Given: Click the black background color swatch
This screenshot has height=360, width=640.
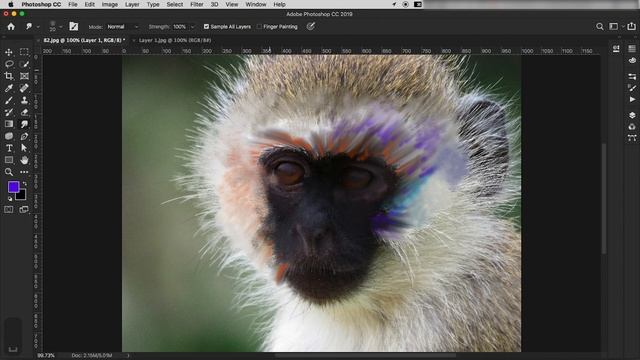Looking at the screenshot, I should tap(21, 195).
